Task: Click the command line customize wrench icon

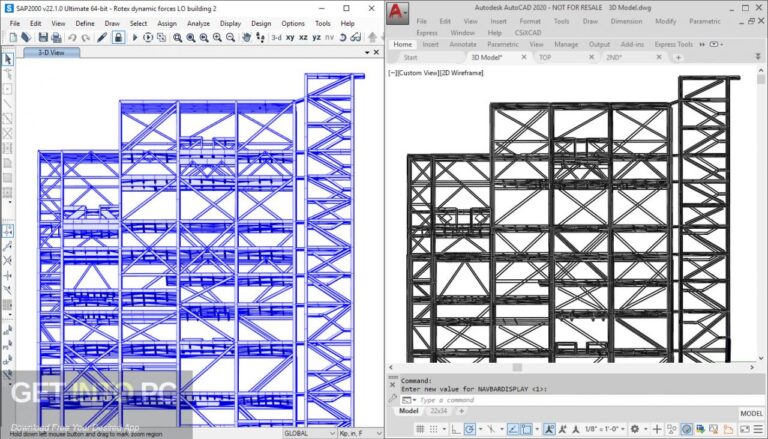Action: pyautogui.click(x=392, y=398)
